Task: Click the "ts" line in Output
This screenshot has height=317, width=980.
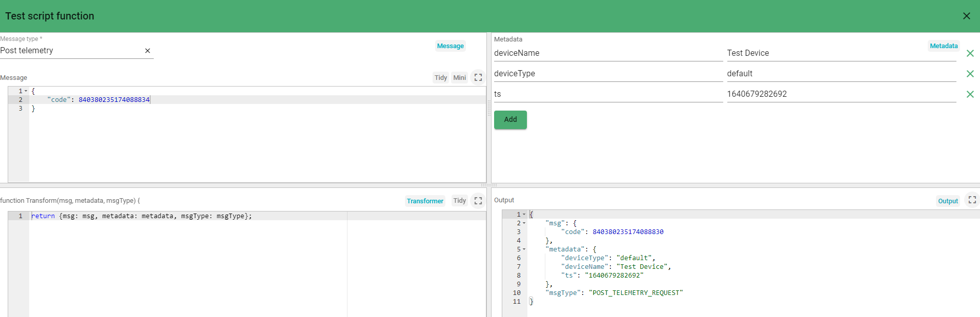Action: pos(602,276)
